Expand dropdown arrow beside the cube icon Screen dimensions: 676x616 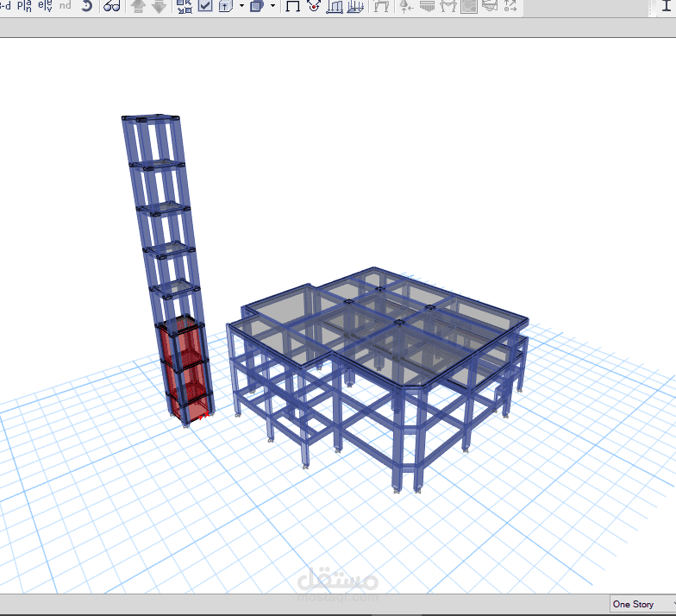coord(241,5)
